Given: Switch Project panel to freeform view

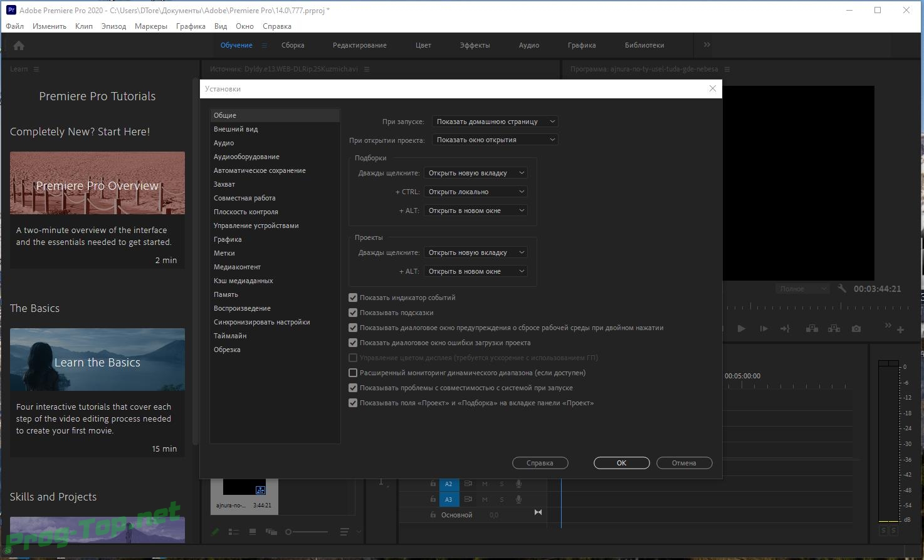Looking at the screenshot, I should click(271, 532).
